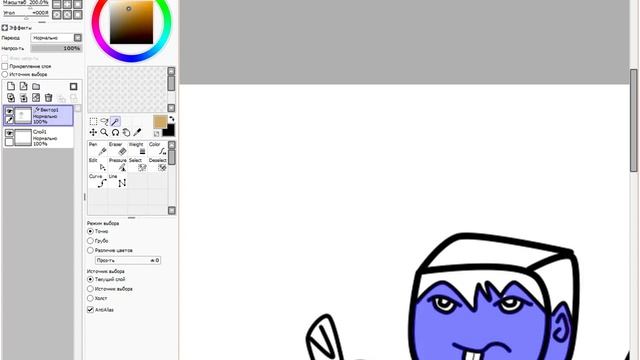640x360 pixels.
Task: Select the Источник выбора radio above layers
Action: tap(5, 74)
